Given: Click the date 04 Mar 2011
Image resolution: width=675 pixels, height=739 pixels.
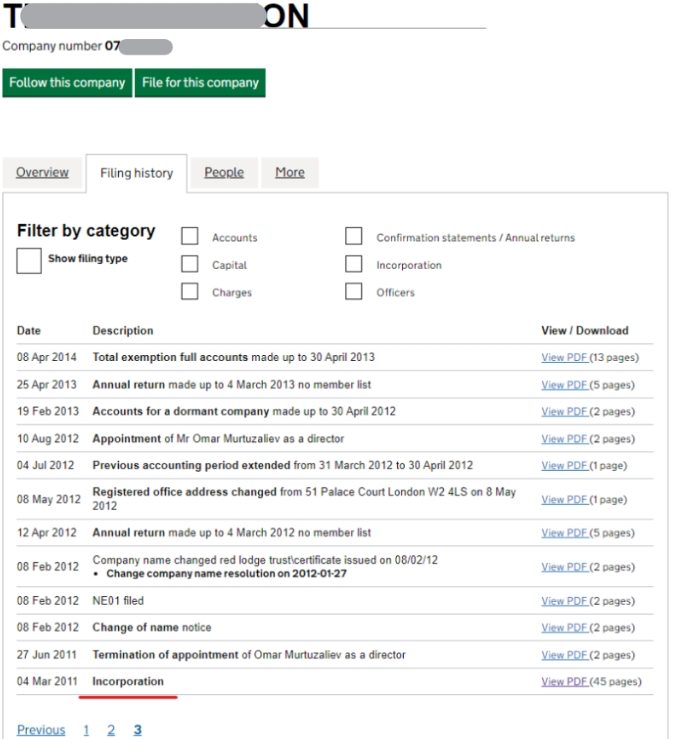Looking at the screenshot, I should tap(47, 682).
